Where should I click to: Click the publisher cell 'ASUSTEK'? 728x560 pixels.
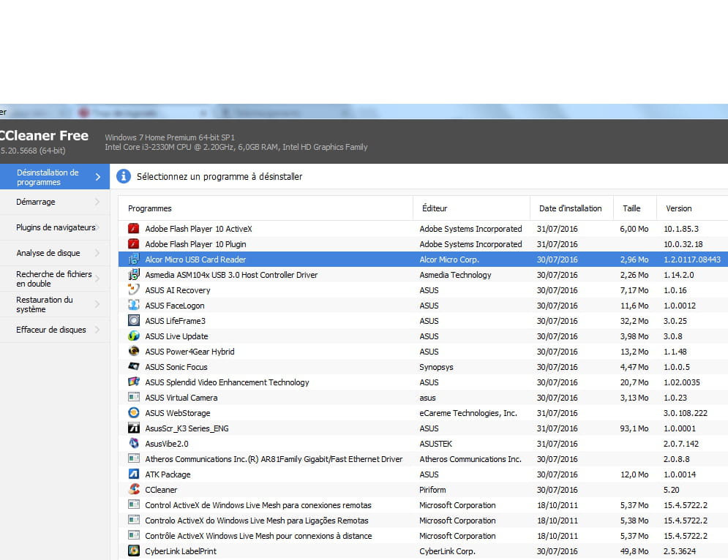point(435,444)
